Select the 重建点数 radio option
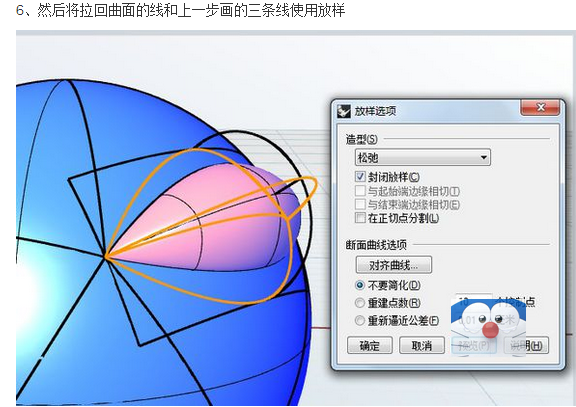576x407 pixels. [x=360, y=303]
